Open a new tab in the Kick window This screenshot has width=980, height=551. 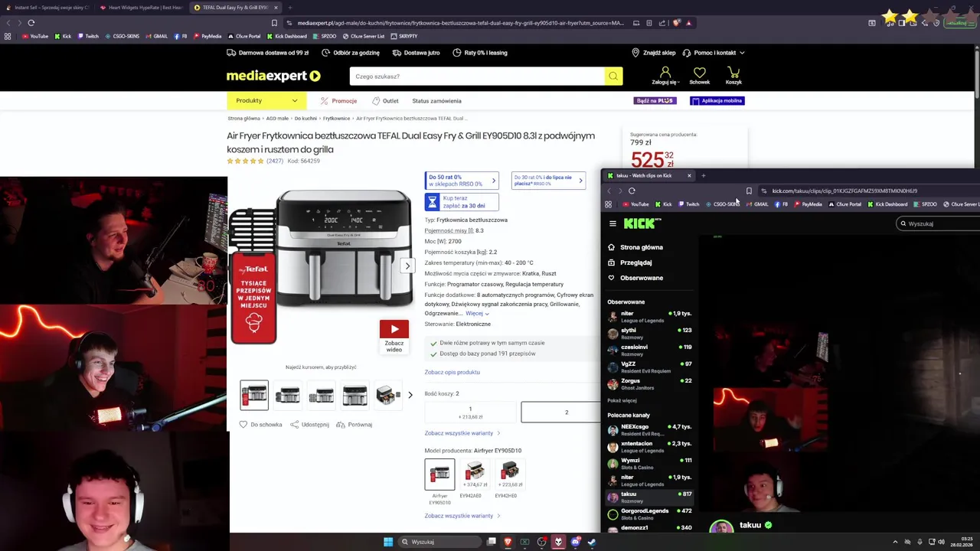pyautogui.click(x=704, y=176)
